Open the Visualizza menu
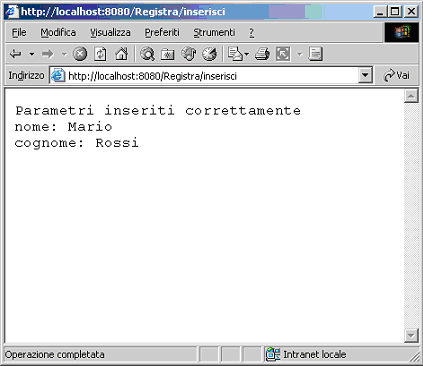Image resolution: width=423 pixels, height=366 pixels. point(110,32)
